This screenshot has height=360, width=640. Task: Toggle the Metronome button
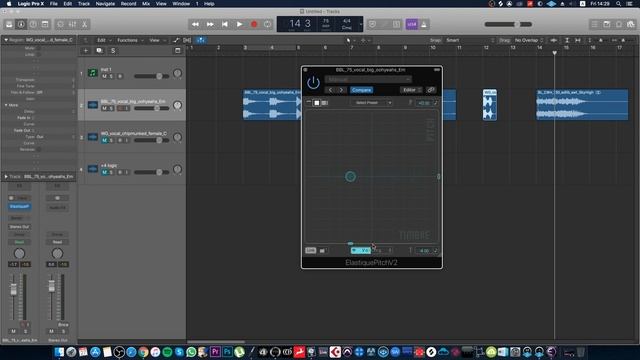pos(424,24)
